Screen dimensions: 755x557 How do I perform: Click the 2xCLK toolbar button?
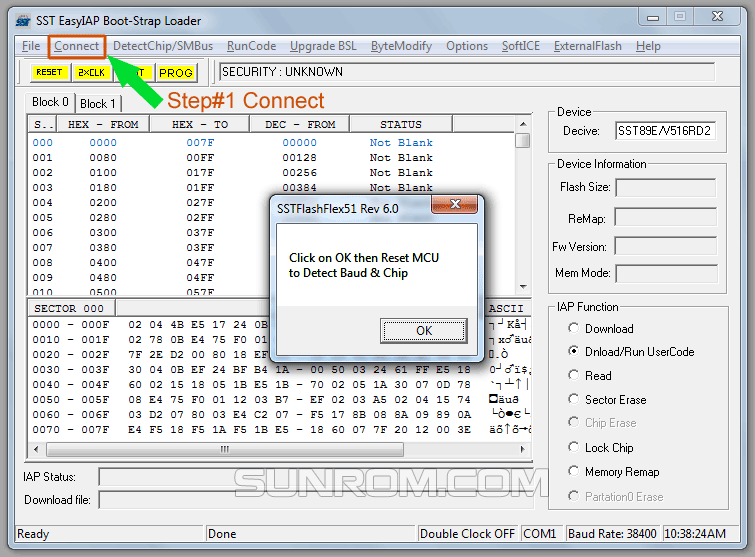[91, 72]
